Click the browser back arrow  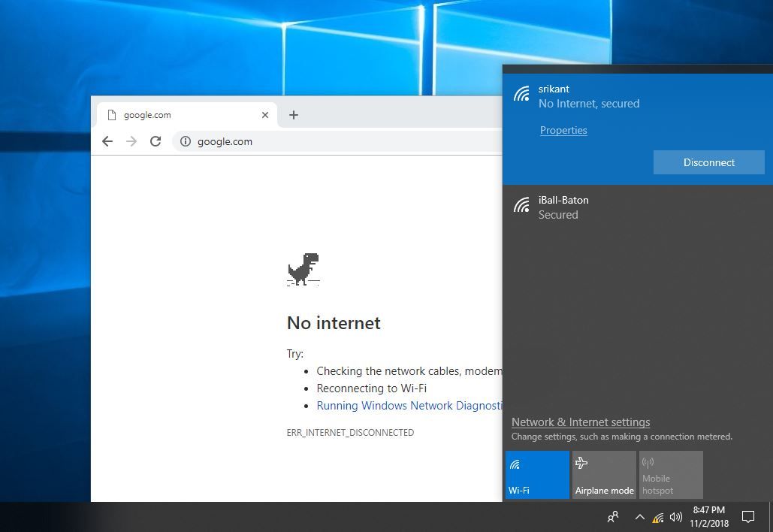tap(107, 141)
